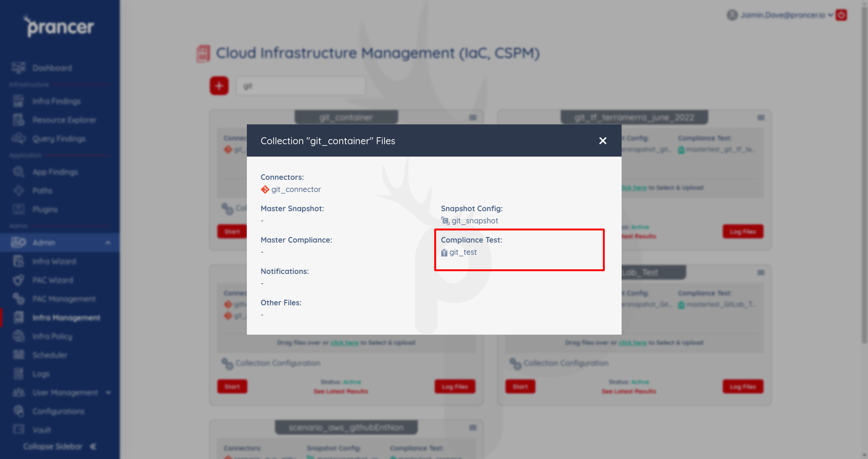Collapse the sidebar
868x459 pixels.
coord(59,446)
